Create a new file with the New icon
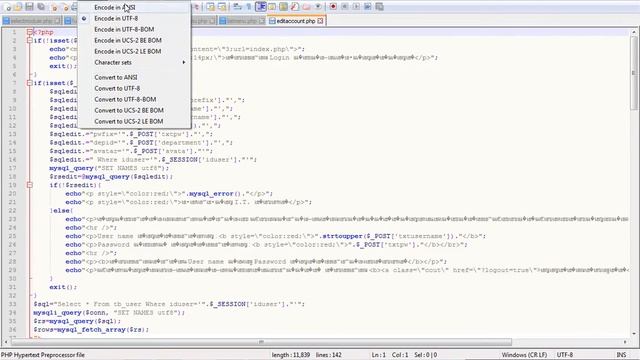This screenshot has width=640, height=360. [x=7, y=7]
